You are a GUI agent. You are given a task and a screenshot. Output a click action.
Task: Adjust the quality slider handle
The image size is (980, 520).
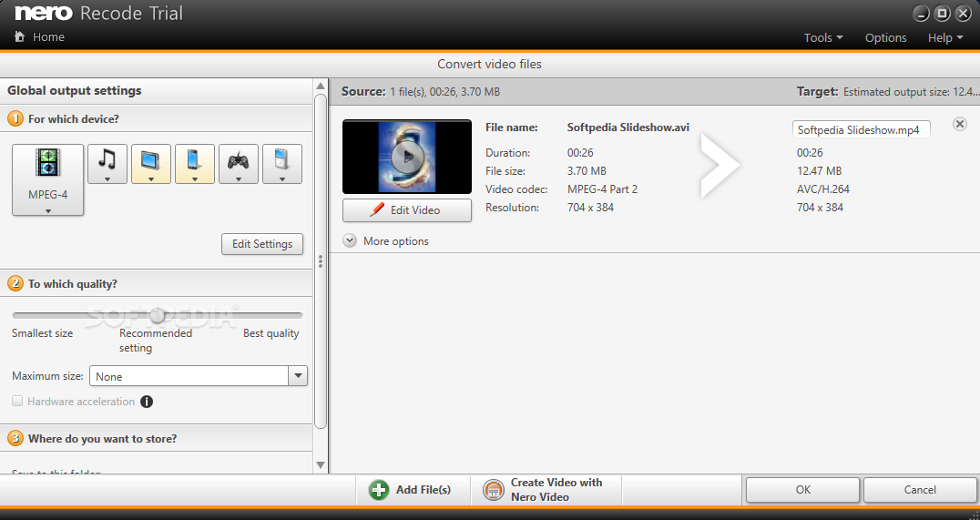click(x=158, y=316)
